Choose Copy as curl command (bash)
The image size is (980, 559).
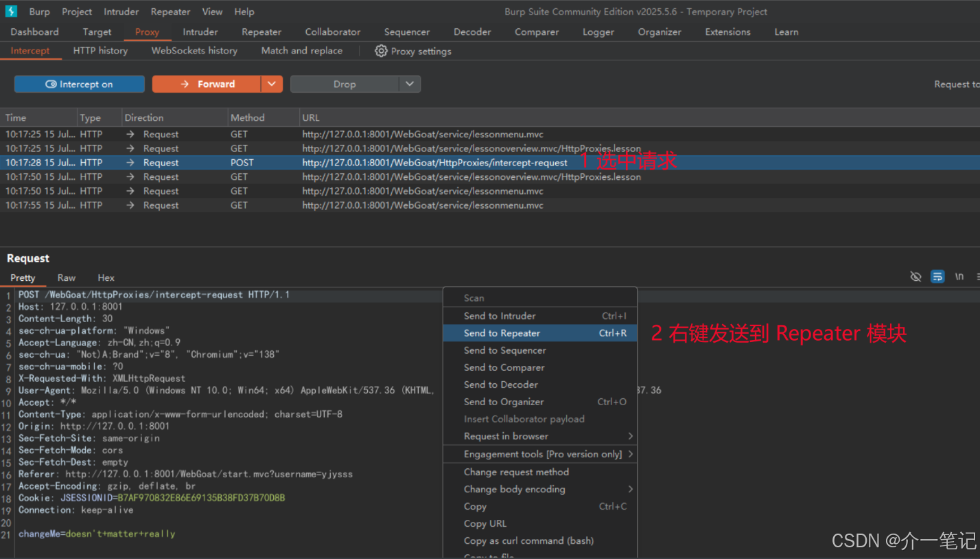point(540,540)
